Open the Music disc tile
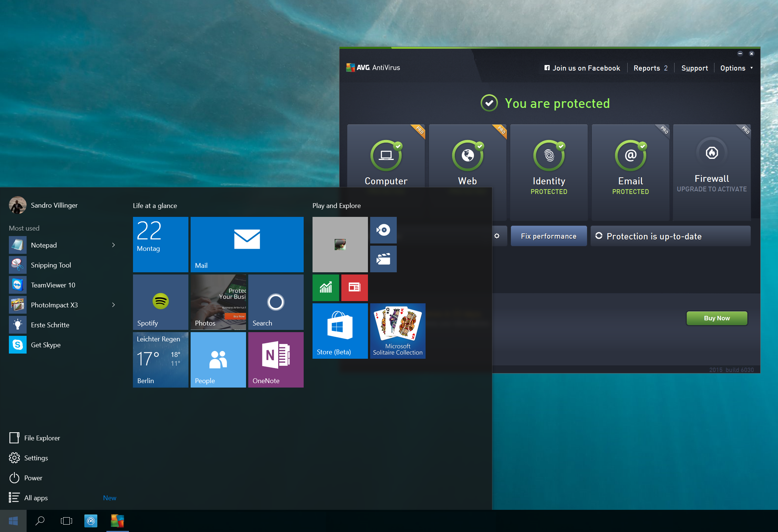This screenshot has height=532, width=778. coord(383,230)
